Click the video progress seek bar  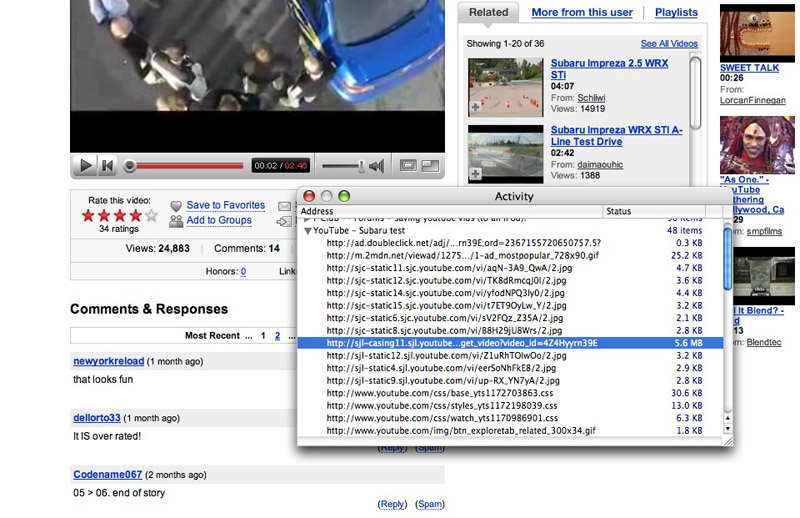185,166
